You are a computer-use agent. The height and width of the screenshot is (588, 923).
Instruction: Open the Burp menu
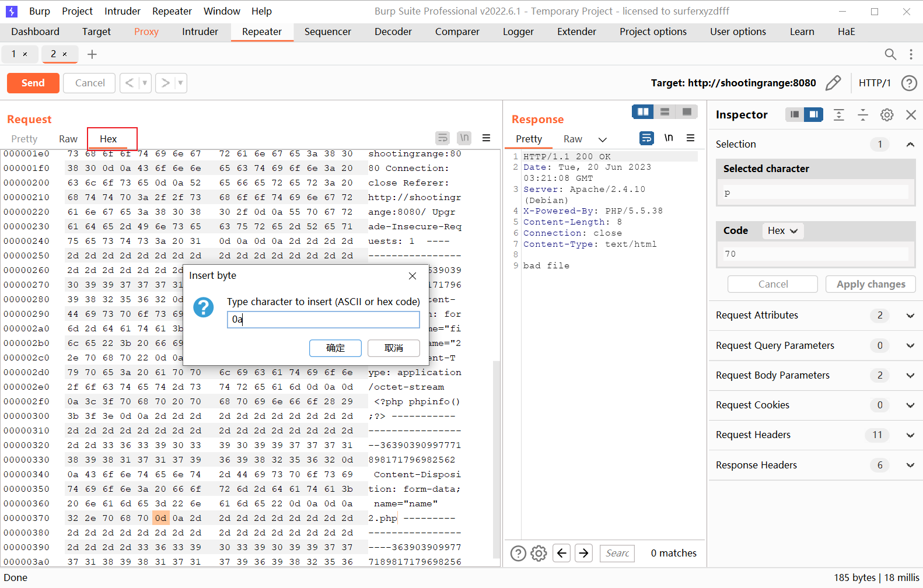pyautogui.click(x=40, y=11)
